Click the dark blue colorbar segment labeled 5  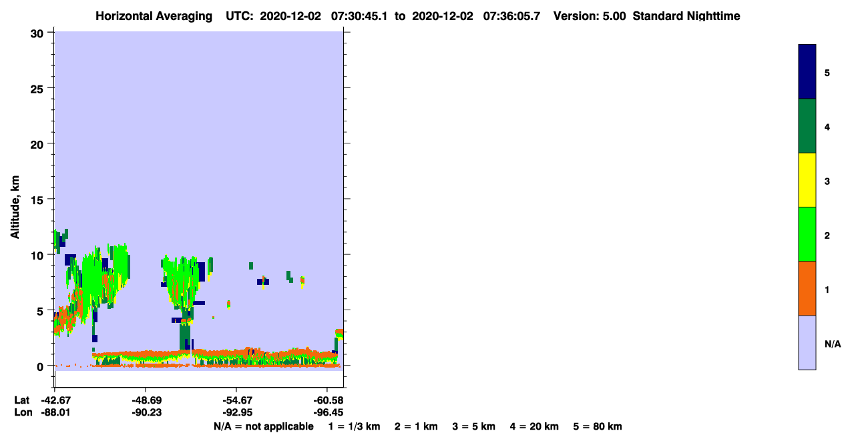pyautogui.click(x=807, y=72)
